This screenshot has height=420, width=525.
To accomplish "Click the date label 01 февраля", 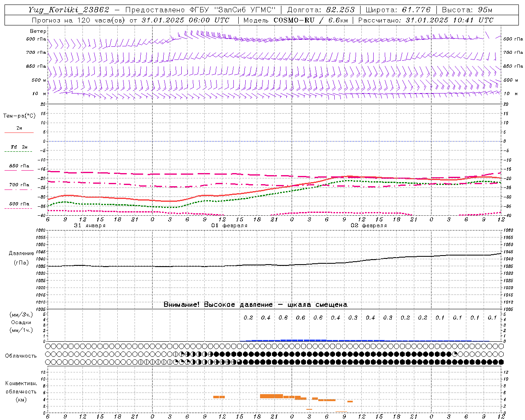I will (x=229, y=226).
